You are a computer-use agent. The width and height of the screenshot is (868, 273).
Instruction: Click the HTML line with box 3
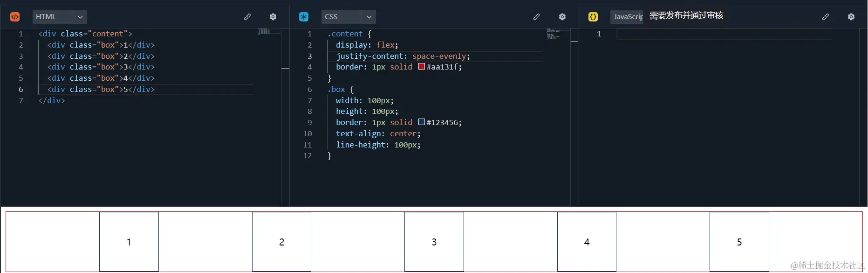coord(101,67)
